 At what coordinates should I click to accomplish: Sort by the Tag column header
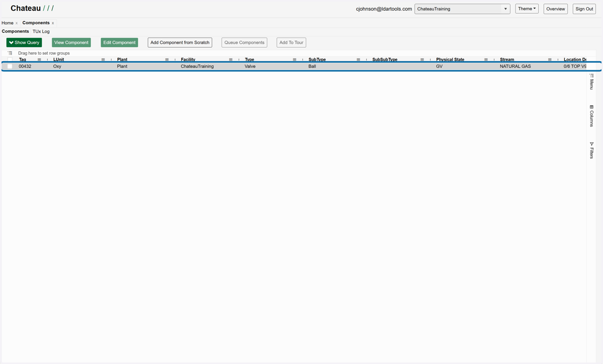[23, 60]
